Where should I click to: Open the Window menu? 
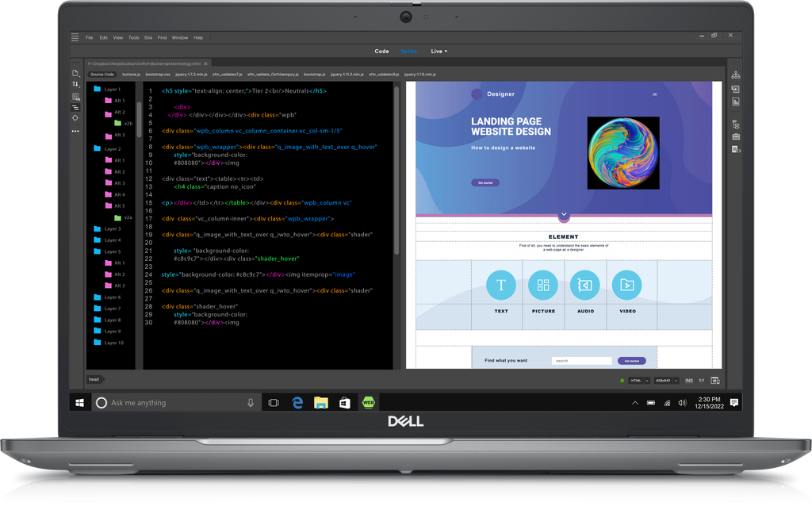[180, 38]
